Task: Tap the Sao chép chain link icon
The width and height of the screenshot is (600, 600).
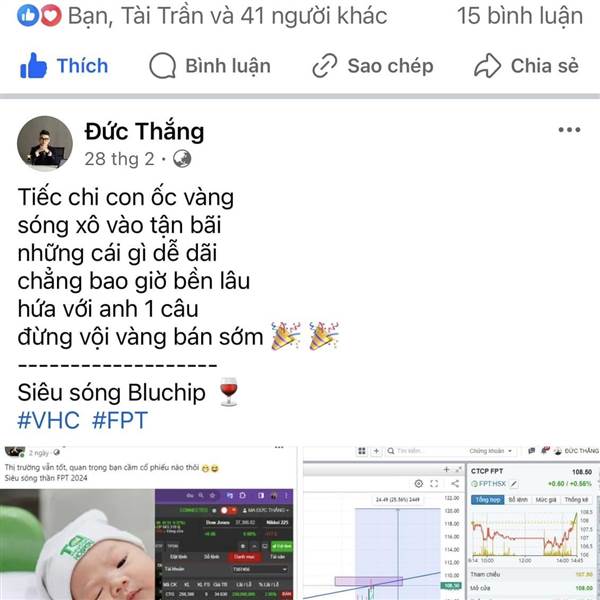Action: pos(324,66)
